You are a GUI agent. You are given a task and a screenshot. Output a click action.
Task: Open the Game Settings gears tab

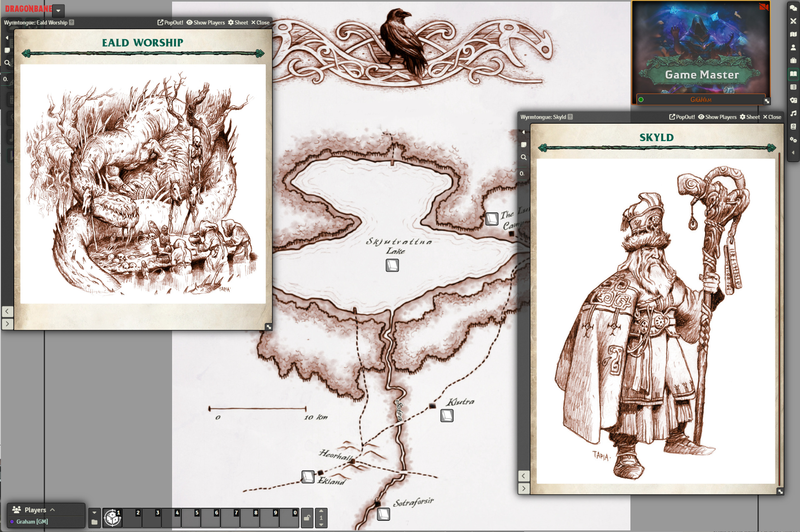coord(793,139)
